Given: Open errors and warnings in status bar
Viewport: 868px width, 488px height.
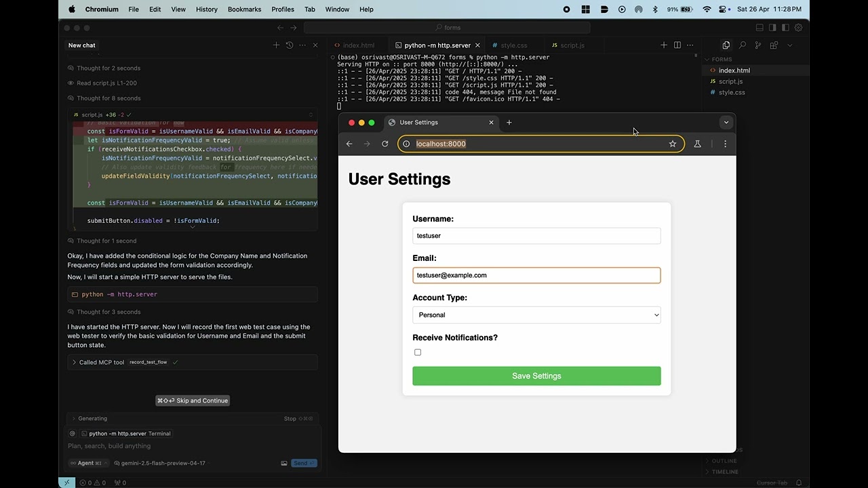Looking at the screenshot, I should 93,483.
